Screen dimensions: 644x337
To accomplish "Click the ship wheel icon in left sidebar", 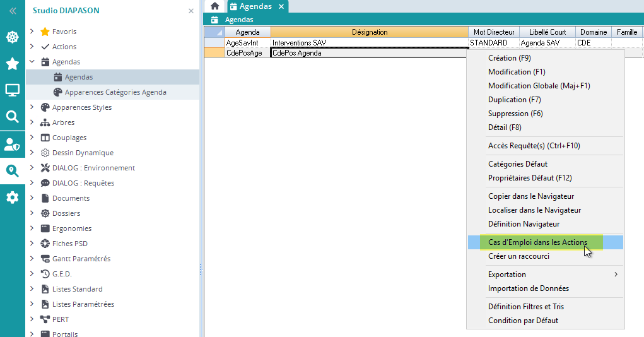I will [x=12, y=37].
